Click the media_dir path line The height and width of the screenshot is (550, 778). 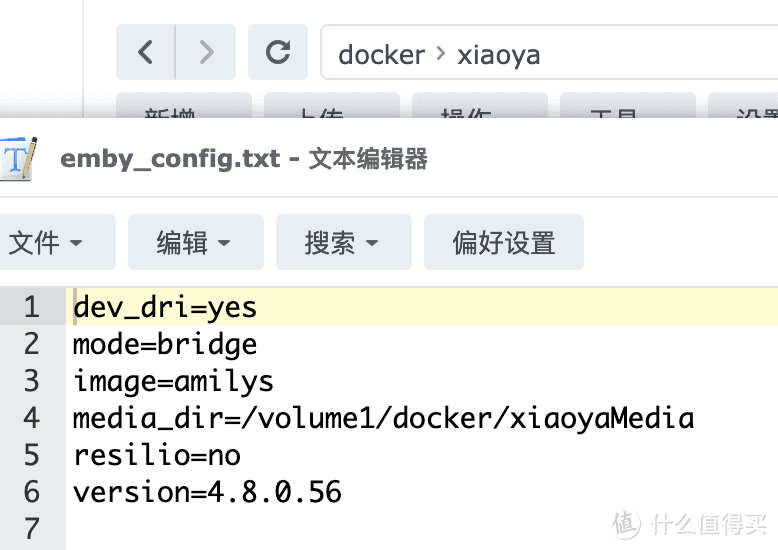point(383,418)
